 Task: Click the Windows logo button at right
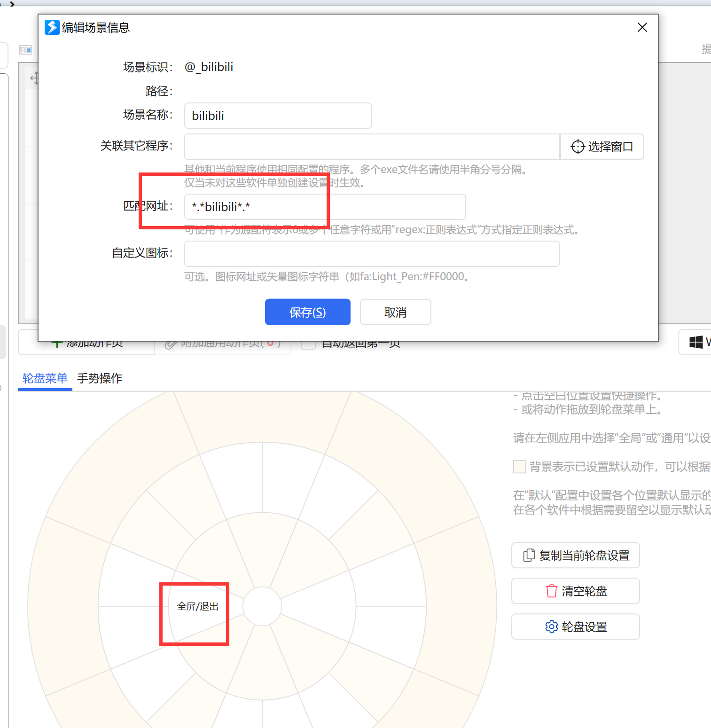click(696, 342)
